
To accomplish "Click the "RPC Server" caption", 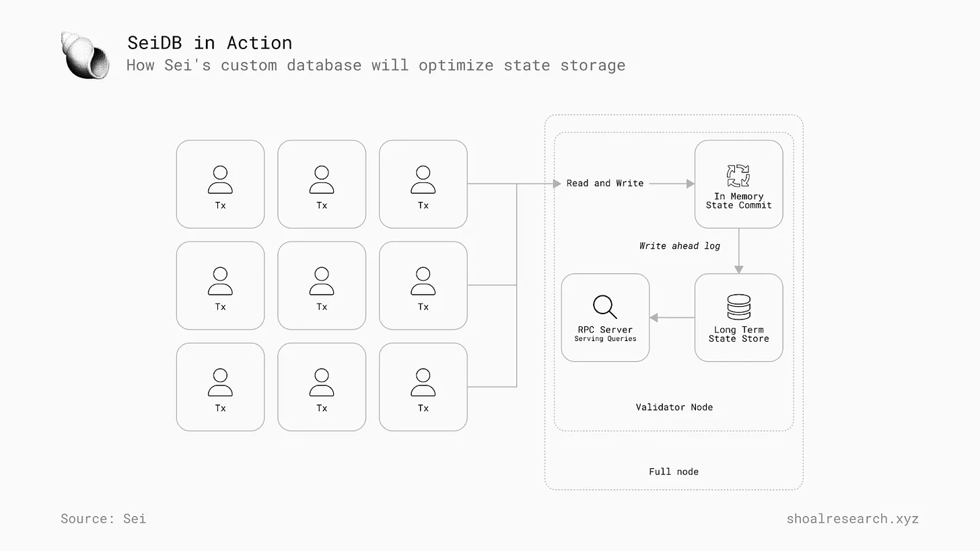I will (x=604, y=330).
